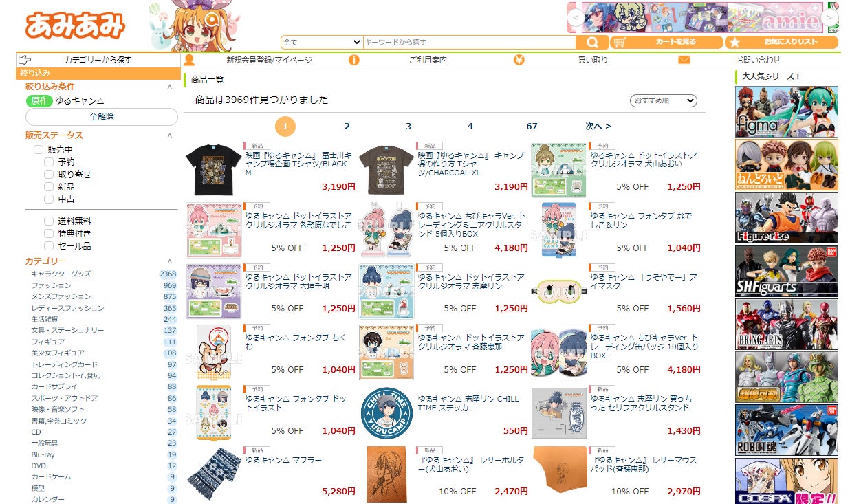Open 新規会員登録/マイページ menu item
The height and width of the screenshot is (504, 861).
pyautogui.click(x=269, y=60)
